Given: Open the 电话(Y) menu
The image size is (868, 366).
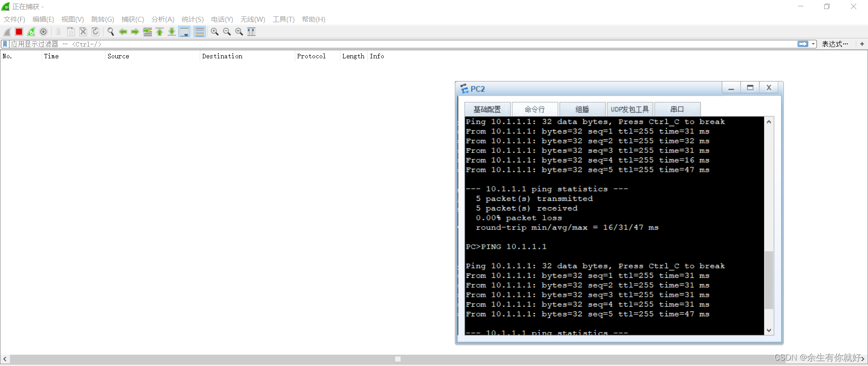Looking at the screenshot, I should (x=222, y=19).
